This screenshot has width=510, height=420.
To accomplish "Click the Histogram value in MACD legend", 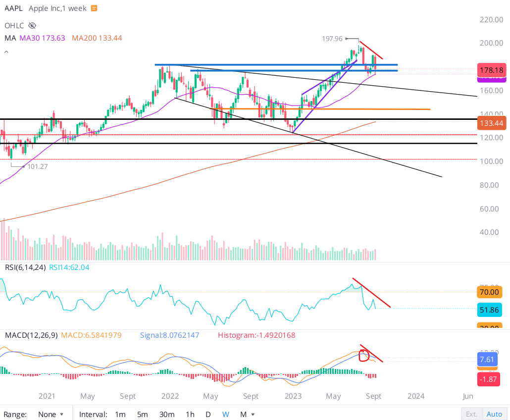I will [256, 335].
